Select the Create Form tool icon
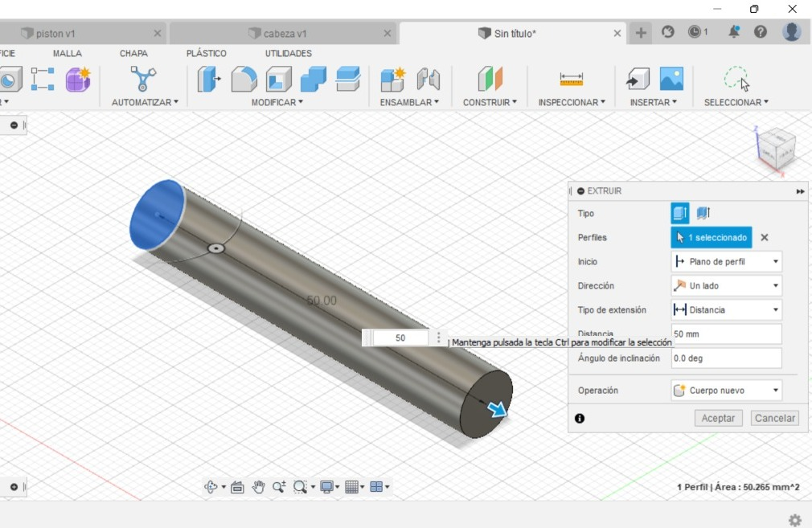The image size is (812, 528). point(78,80)
